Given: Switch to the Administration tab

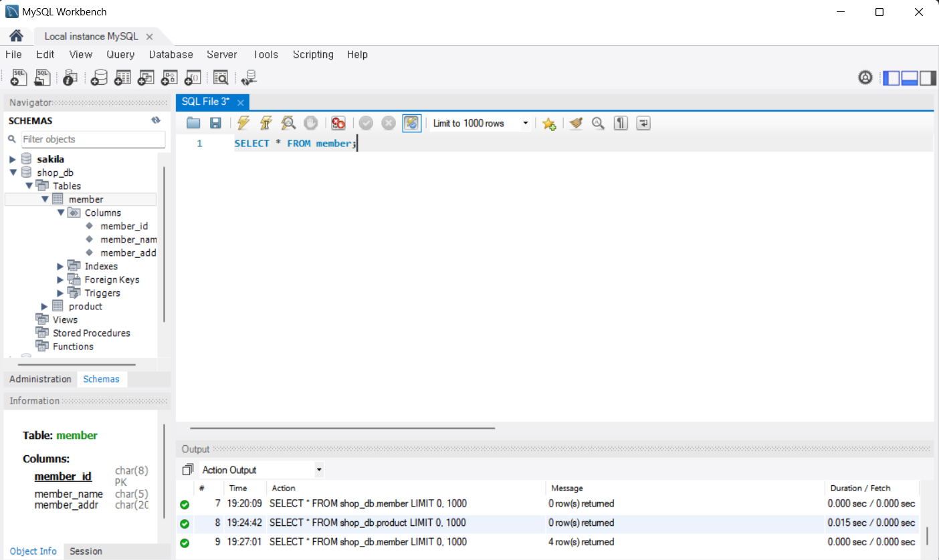Looking at the screenshot, I should point(40,379).
